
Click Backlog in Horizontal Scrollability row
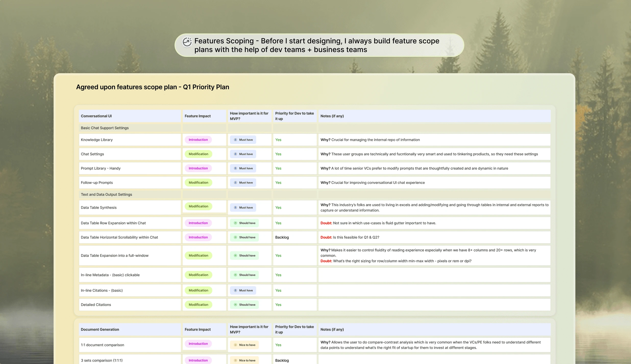[282, 237]
